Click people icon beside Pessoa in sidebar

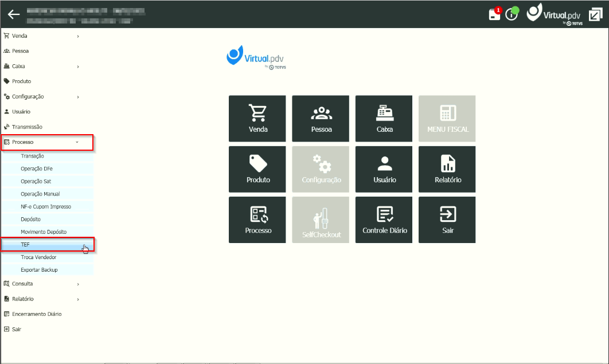7,51
